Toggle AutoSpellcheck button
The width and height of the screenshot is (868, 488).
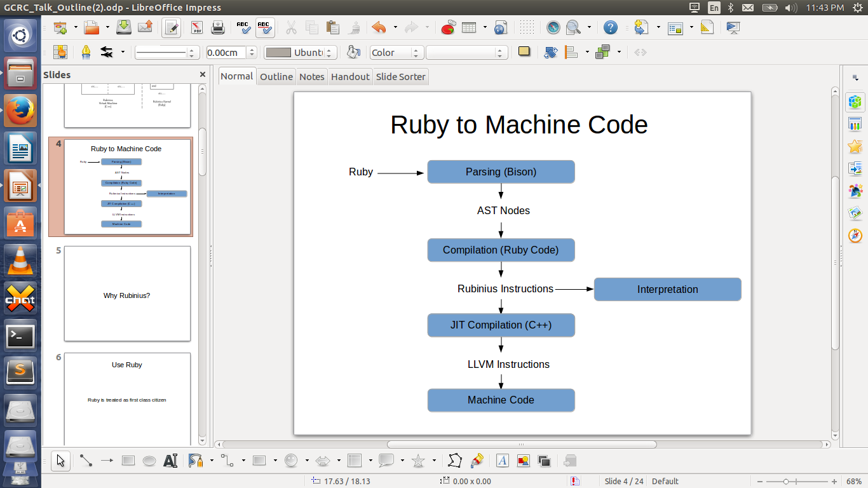coord(265,27)
